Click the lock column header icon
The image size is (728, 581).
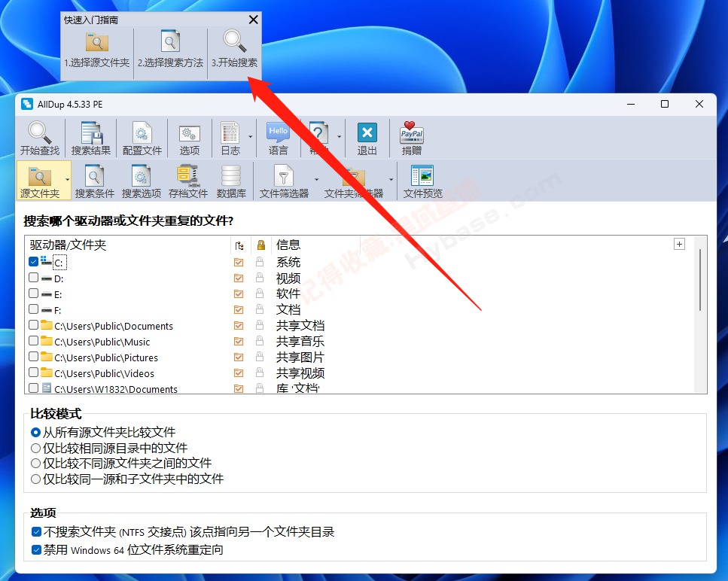click(261, 245)
